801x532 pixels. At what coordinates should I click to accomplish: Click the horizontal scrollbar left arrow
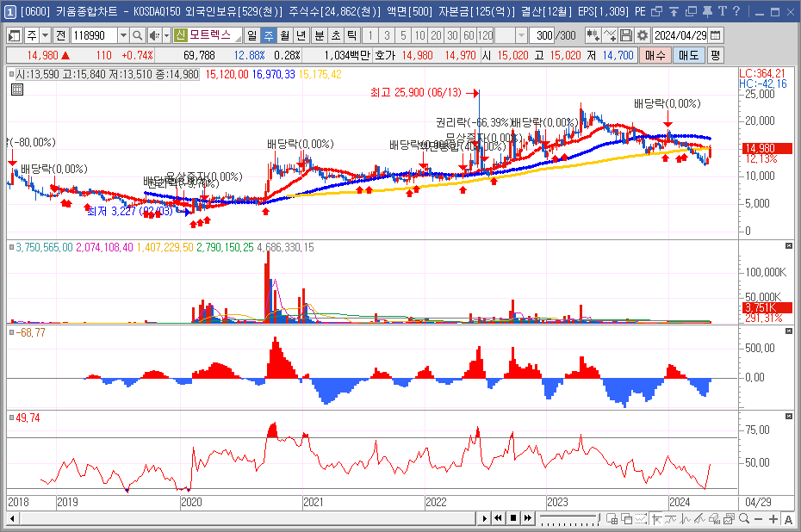point(12,519)
